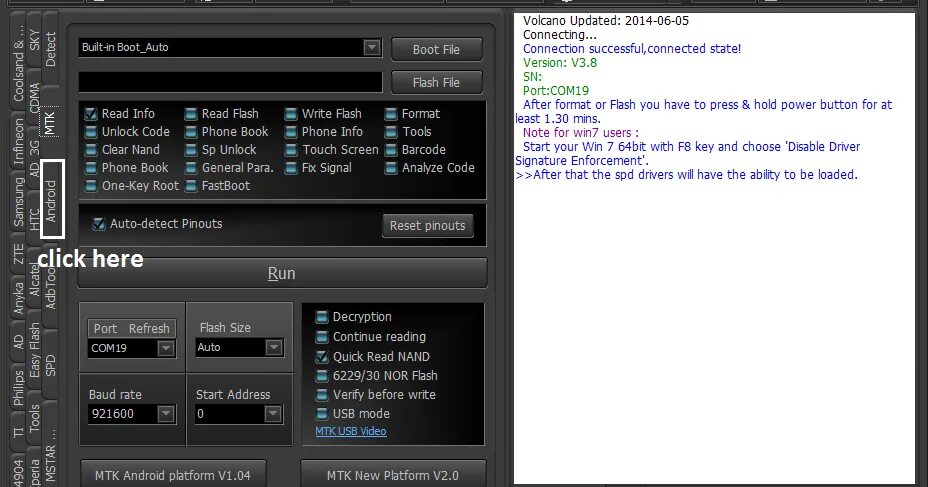Open the SPD side tab

point(51,365)
